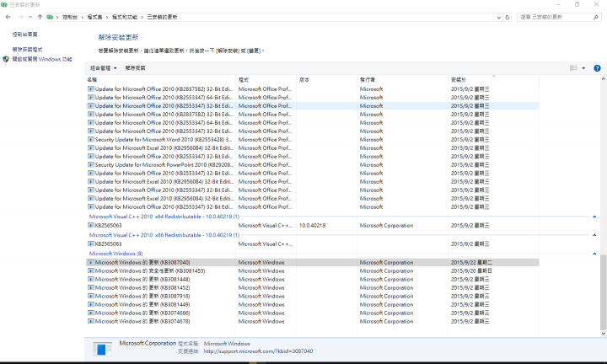Open recent locations dropdown beside forward arrow

pos(30,17)
